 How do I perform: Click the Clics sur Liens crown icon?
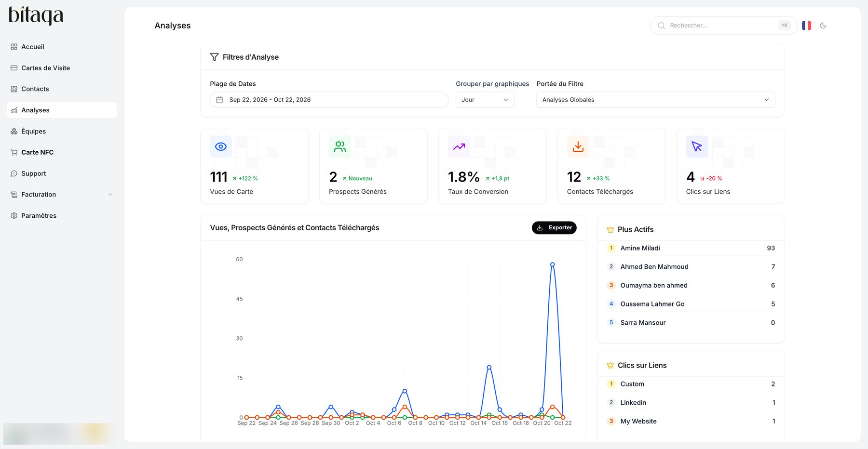(x=610, y=366)
